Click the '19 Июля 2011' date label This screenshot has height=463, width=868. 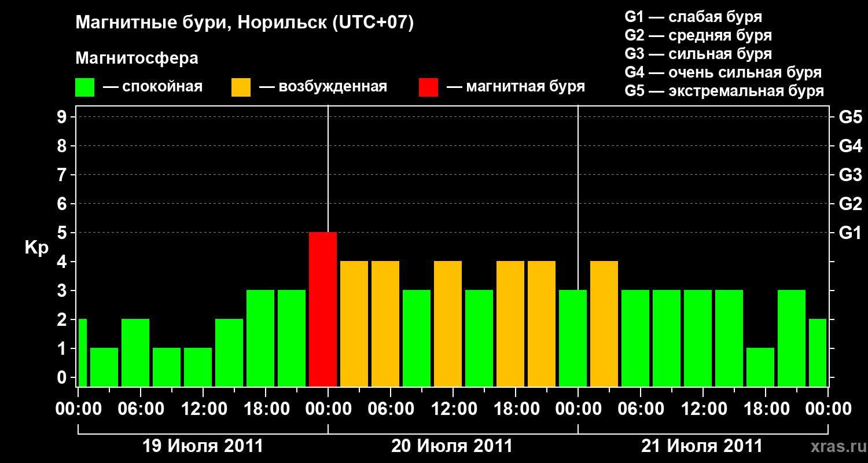coord(203,446)
